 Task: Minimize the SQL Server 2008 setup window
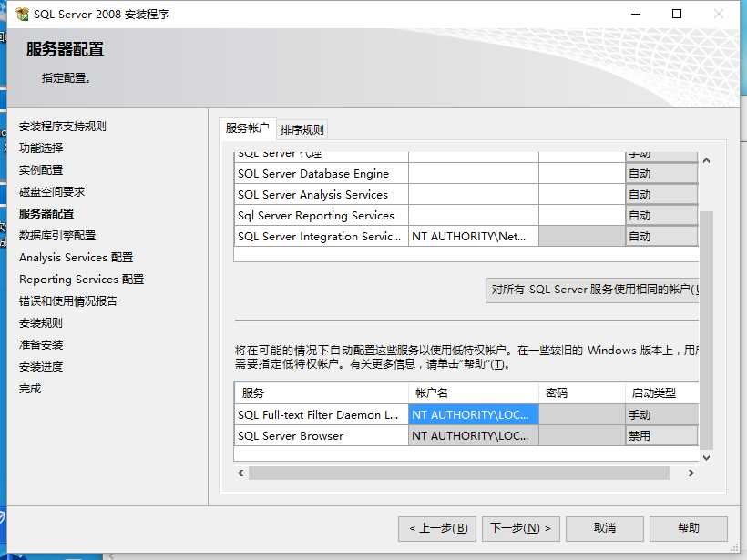(636, 14)
